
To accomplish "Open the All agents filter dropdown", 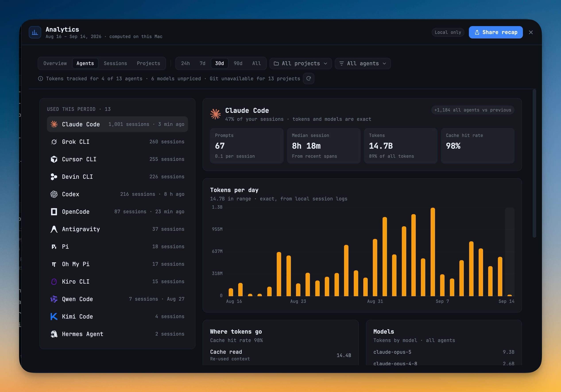I will click(x=363, y=63).
